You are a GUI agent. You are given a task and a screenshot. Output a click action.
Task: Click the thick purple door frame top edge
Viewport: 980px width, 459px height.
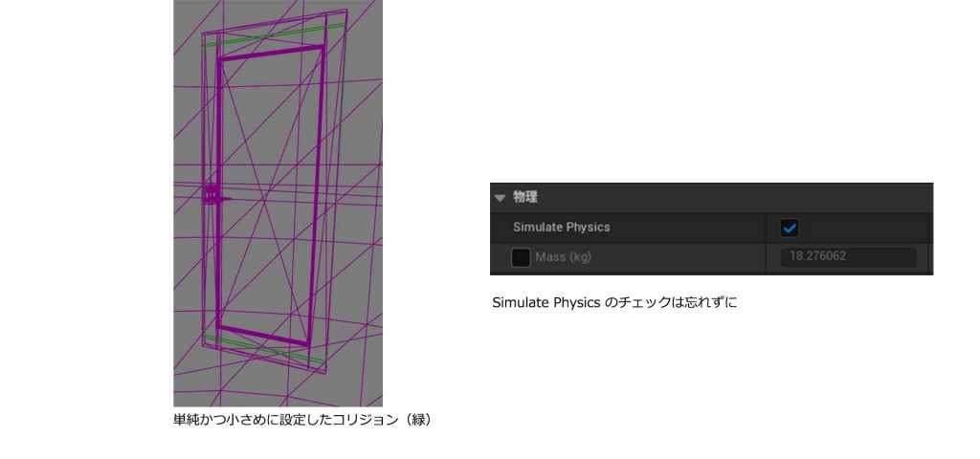271,53
